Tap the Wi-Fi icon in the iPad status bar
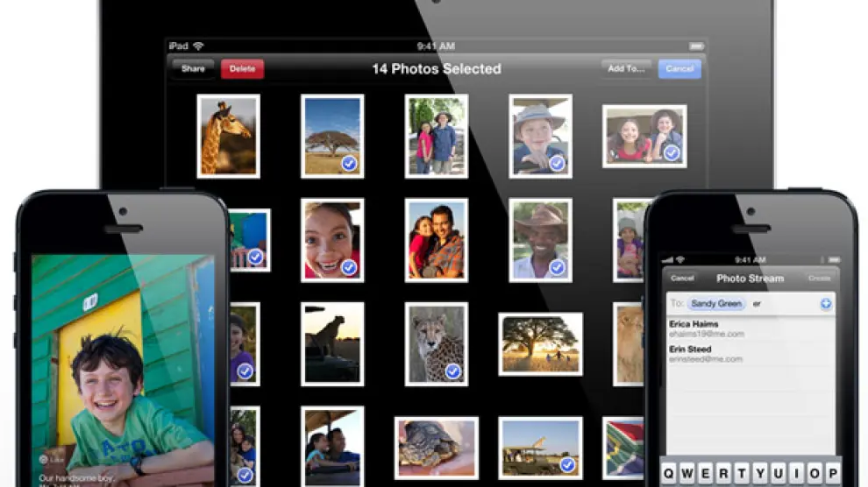Image resolution: width=868 pixels, height=487 pixels. (x=199, y=46)
